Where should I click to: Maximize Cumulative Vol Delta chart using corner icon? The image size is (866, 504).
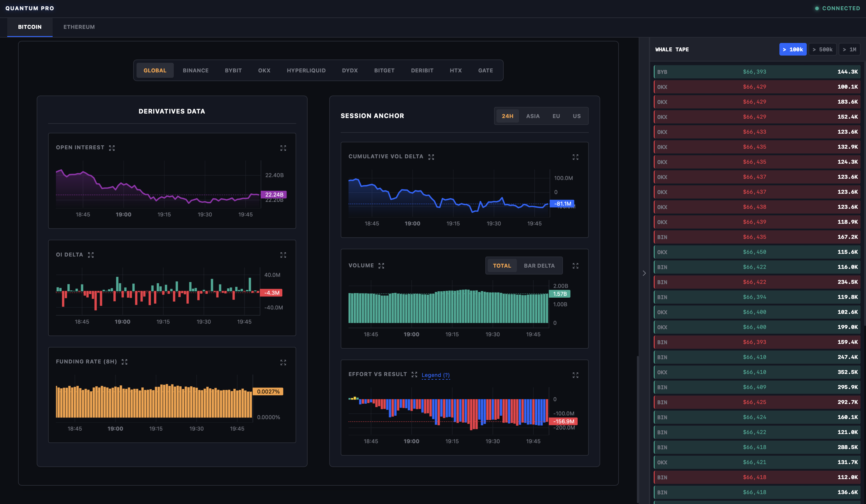coord(575,157)
